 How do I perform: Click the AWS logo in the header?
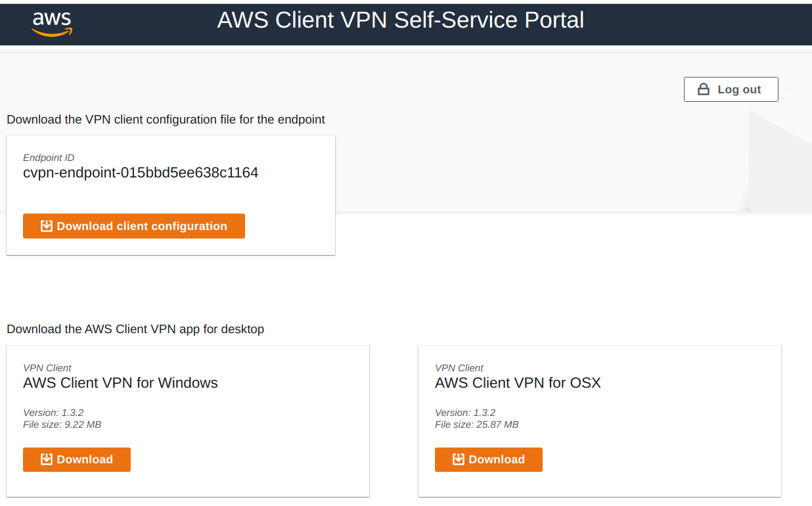(52, 23)
